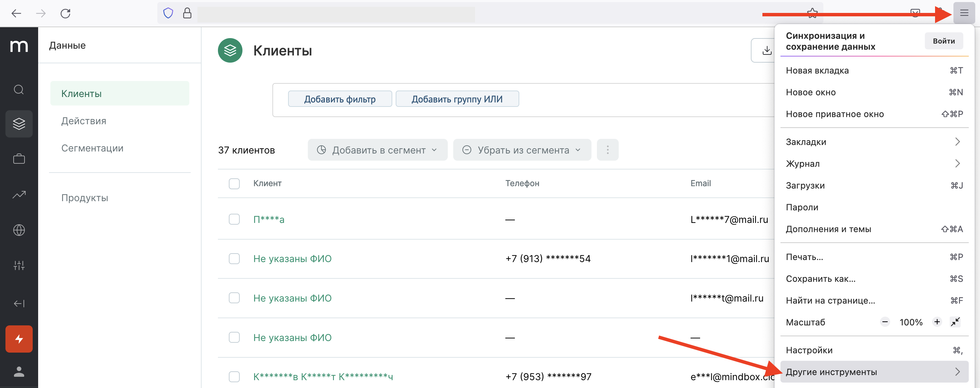The image size is (980, 388).
Task: Open the Клиенты section in the Данные panel
Action: 120,94
